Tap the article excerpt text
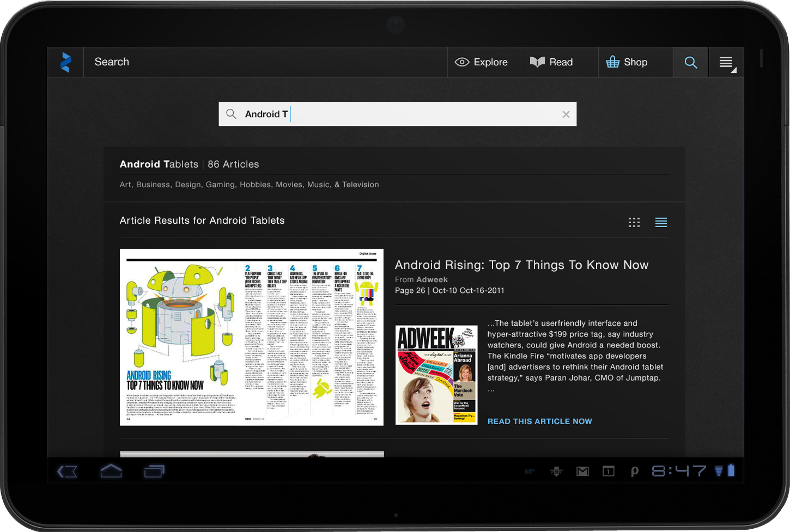The image size is (790, 532). click(x=575, y=356)
